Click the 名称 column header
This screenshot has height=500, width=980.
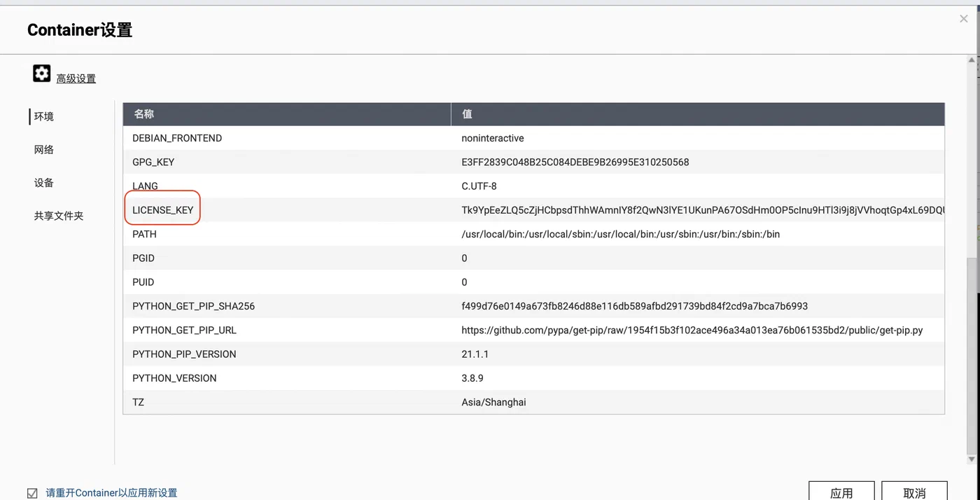(287, 114)
